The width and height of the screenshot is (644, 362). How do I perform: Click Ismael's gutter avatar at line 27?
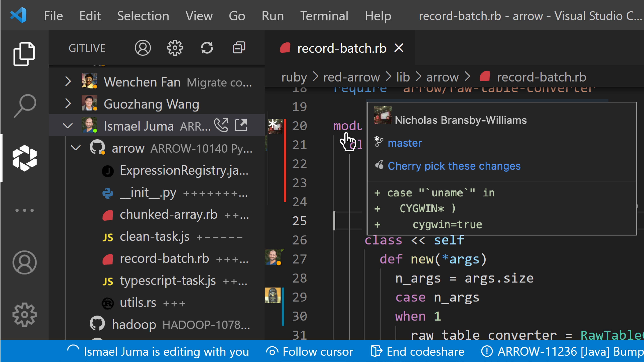pyautogui.click(x=273, y=257)
